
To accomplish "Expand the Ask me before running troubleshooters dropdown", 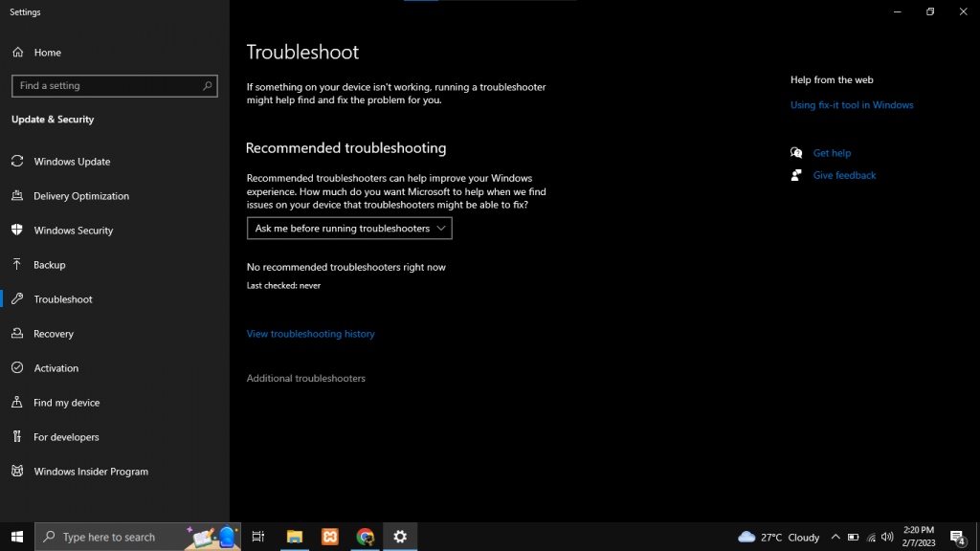I will [349, 228].
